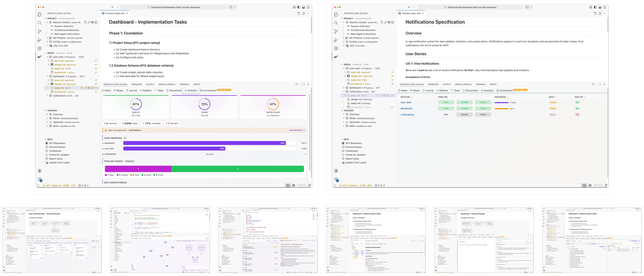Switch to the TERMINAL panel tab

coord(184,84)
